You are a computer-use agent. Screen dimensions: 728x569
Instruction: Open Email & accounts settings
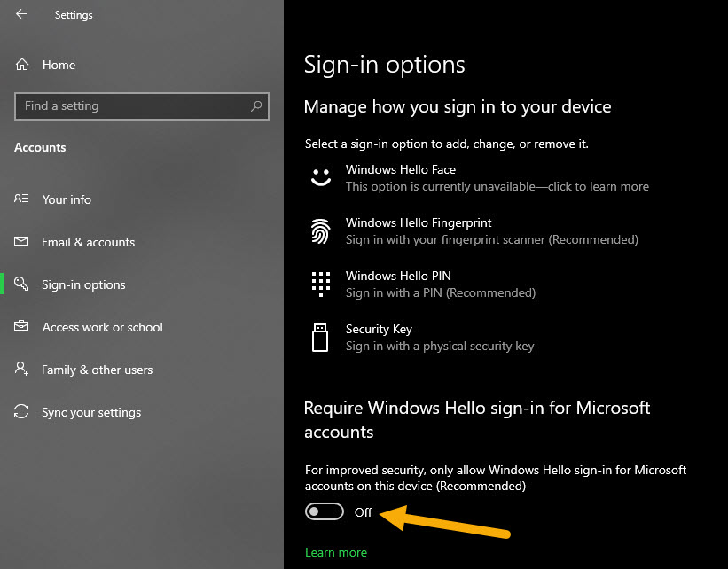pyautogui.click(x=88, y=242)
